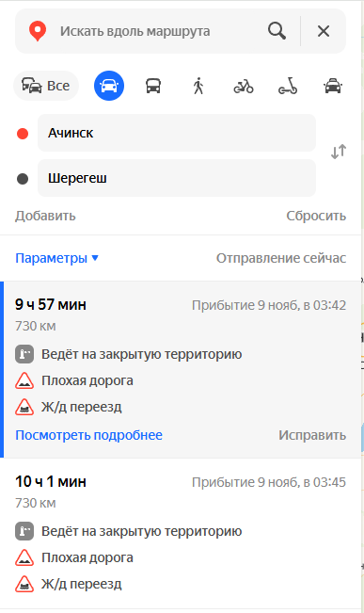364x613 pixels.
Task: Switch to public transport bus icon
Action: [153, 86]
